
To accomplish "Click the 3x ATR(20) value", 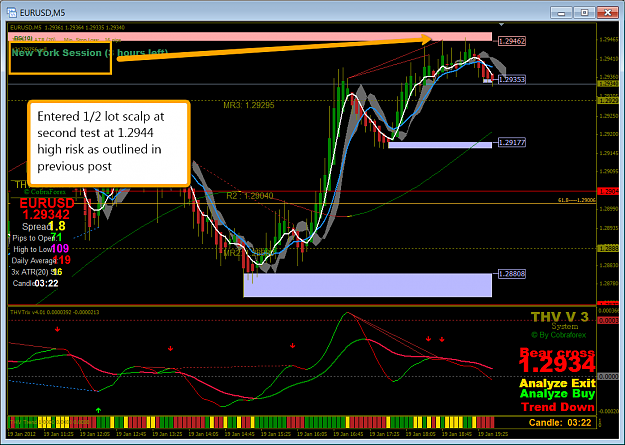I will [x=57, y=272].
